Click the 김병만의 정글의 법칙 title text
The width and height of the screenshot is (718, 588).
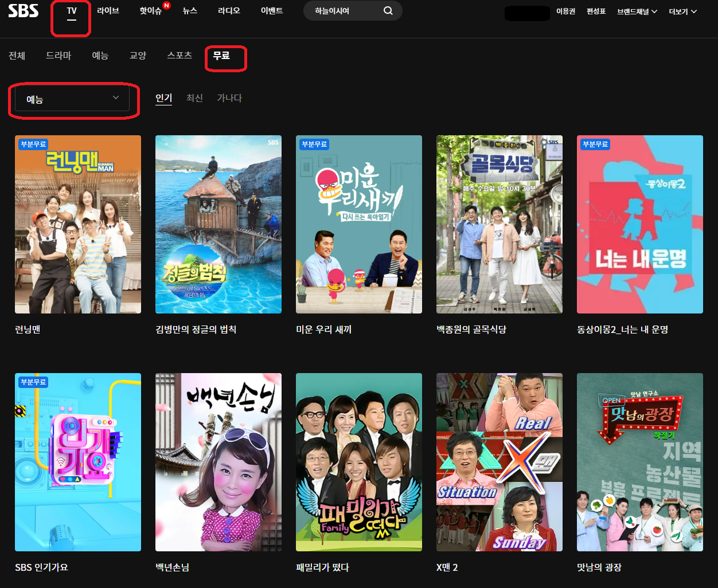click(196, 330)
